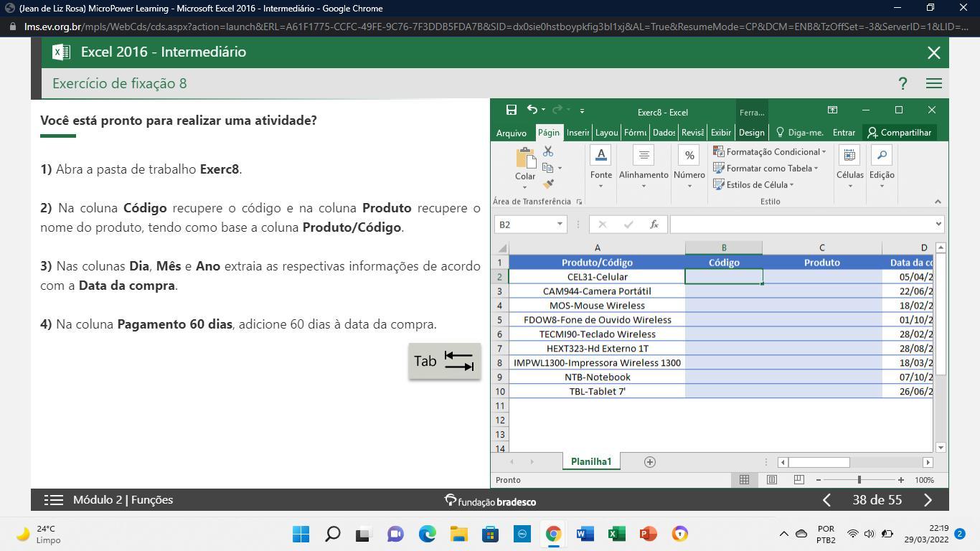
Task: Go to next course page arrow
Action: click(x=928, y=500)
